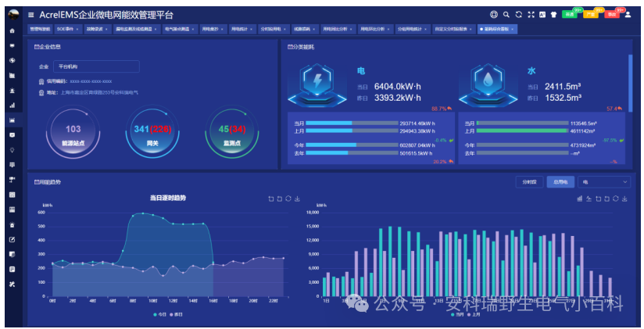This screenshot has width=644, height=329.
Task: Click the 103 能源站点 circle
Action: tap(73, 132)
